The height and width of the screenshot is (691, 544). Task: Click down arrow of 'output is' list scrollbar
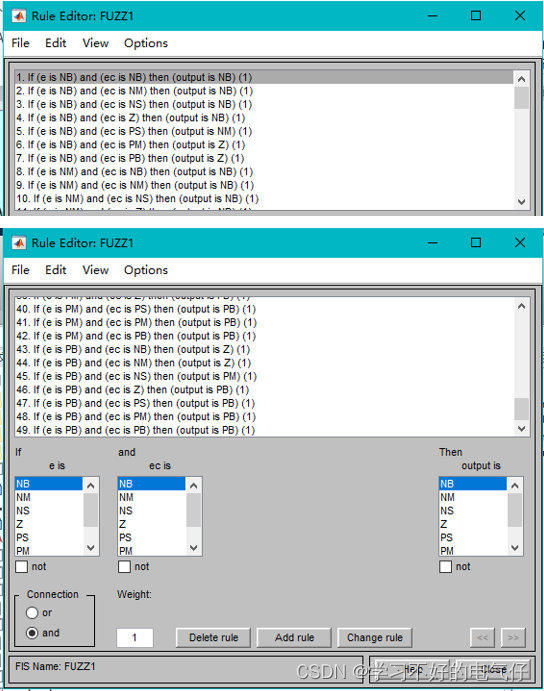(515, 548)
